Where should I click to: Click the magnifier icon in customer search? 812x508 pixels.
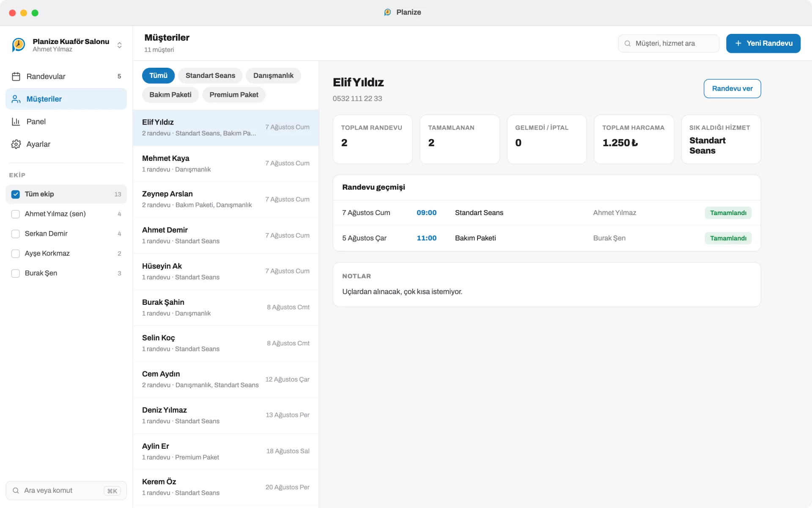click(x=628, y=44)
